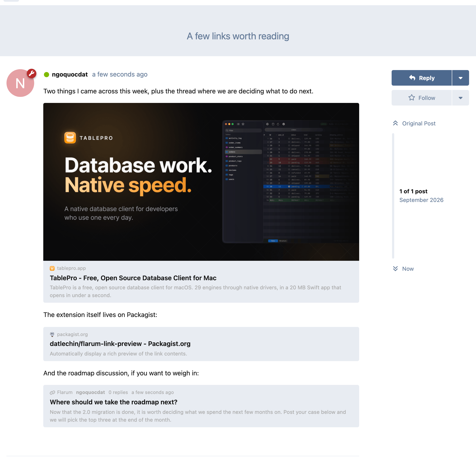Open the TablePro - Free, Open Source Database Client link

[133, 278]
